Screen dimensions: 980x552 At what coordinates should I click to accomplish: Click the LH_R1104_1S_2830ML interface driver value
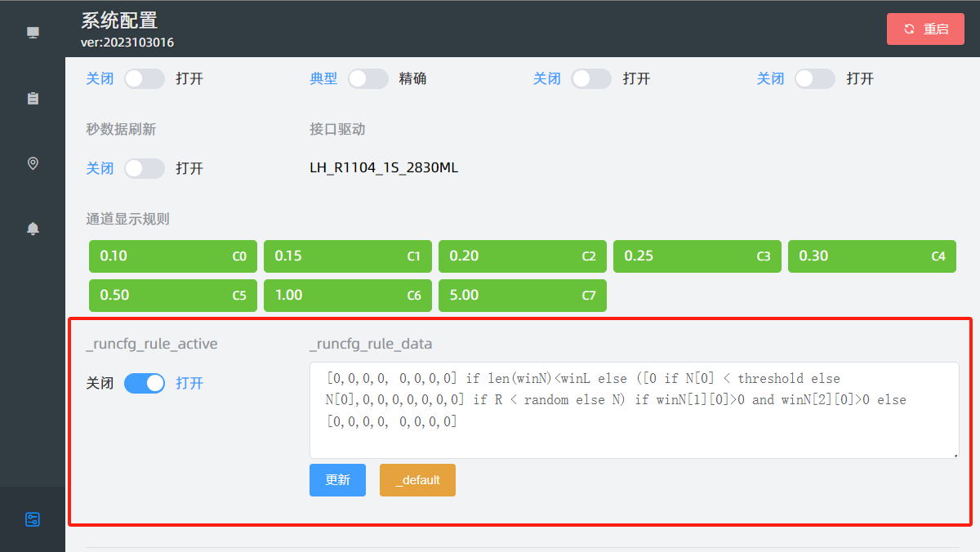tap(384, 168)
